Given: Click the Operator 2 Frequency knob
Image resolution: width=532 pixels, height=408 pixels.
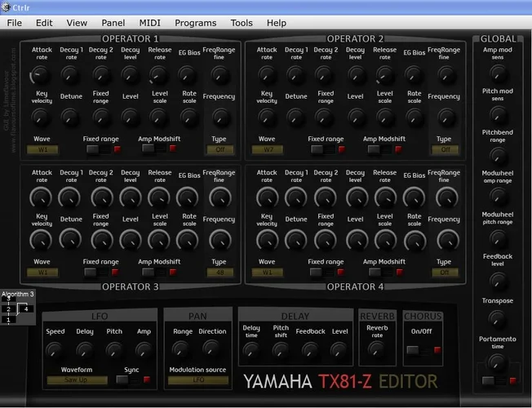Looking at the screenshot, I should click(445, 117).
